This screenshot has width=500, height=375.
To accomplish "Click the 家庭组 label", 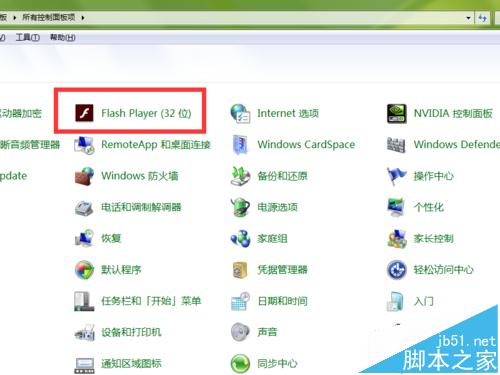I will [272, 238].
